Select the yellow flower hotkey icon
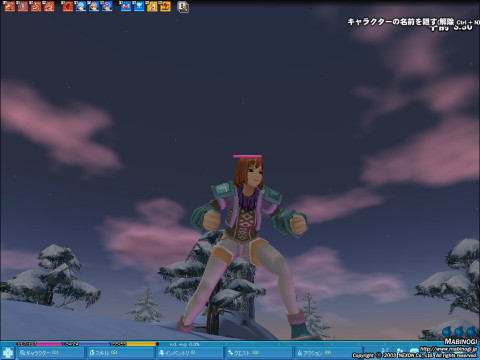The width and height of the screenshot is (480, 360). tap(165, 6)
